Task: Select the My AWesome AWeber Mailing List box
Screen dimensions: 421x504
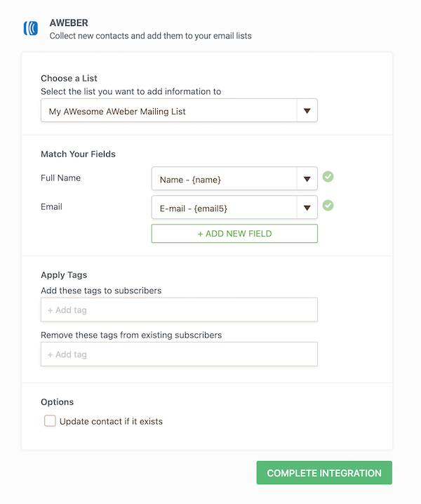Action: tap(168, 111)
